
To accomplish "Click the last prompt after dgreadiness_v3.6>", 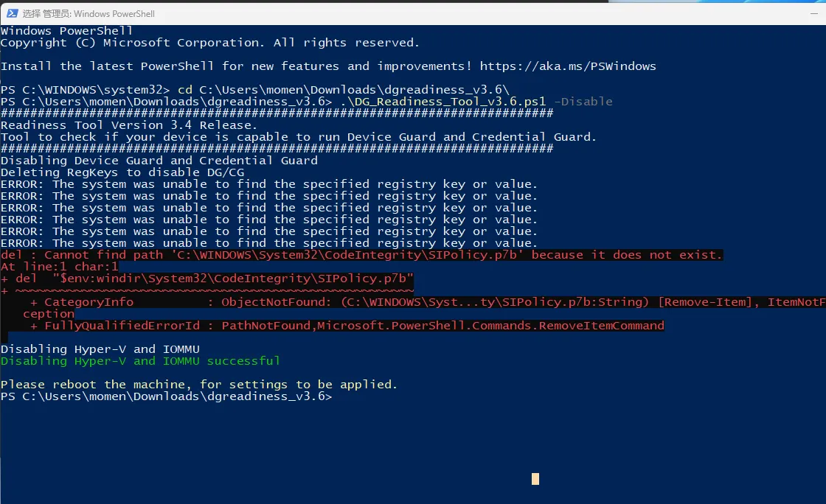I will (167, 396).
